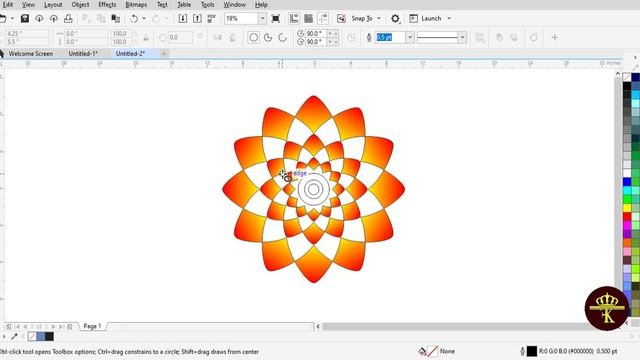Open the Options gear icon

(x=395, y=18)
